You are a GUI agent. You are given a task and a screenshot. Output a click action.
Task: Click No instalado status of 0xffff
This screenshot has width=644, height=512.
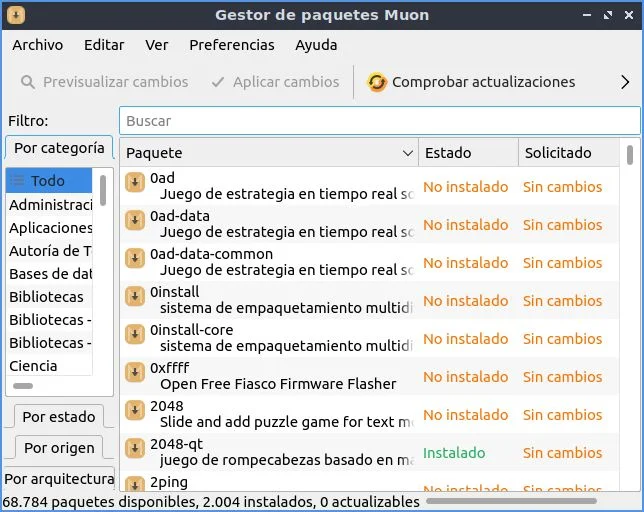(466, 377)
